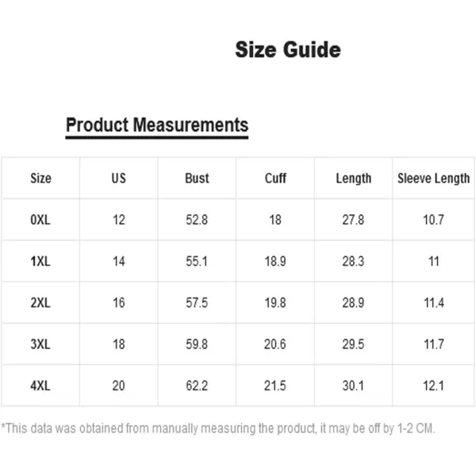This screenshot has width=476, height=476.
Task: Click the bust value 62.2
Action: (197, 386)
